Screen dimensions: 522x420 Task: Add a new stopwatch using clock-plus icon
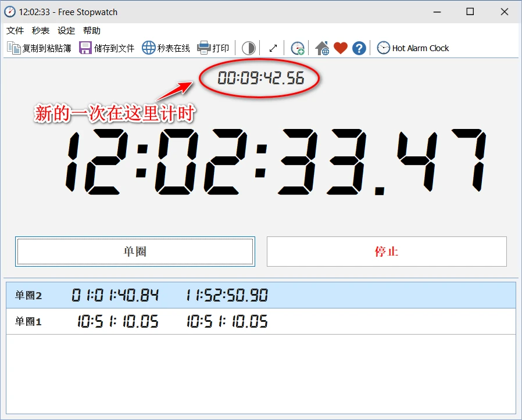298,48
